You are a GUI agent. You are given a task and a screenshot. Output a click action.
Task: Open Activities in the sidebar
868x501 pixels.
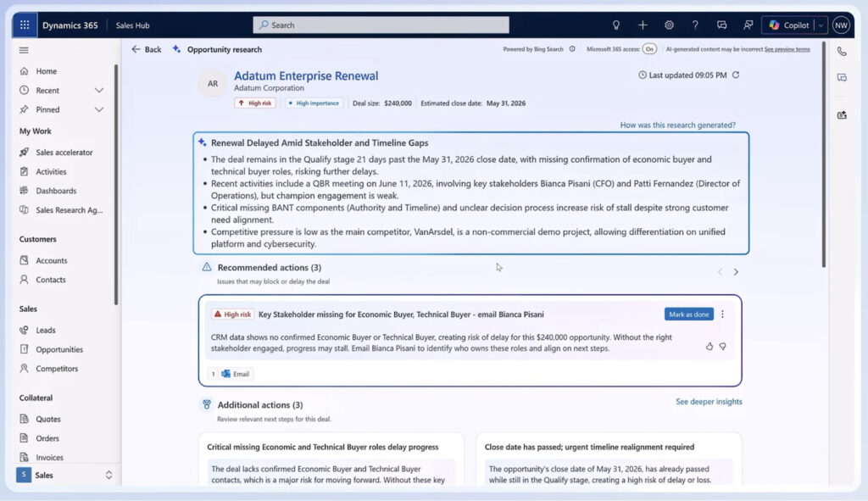pos(51,171)
